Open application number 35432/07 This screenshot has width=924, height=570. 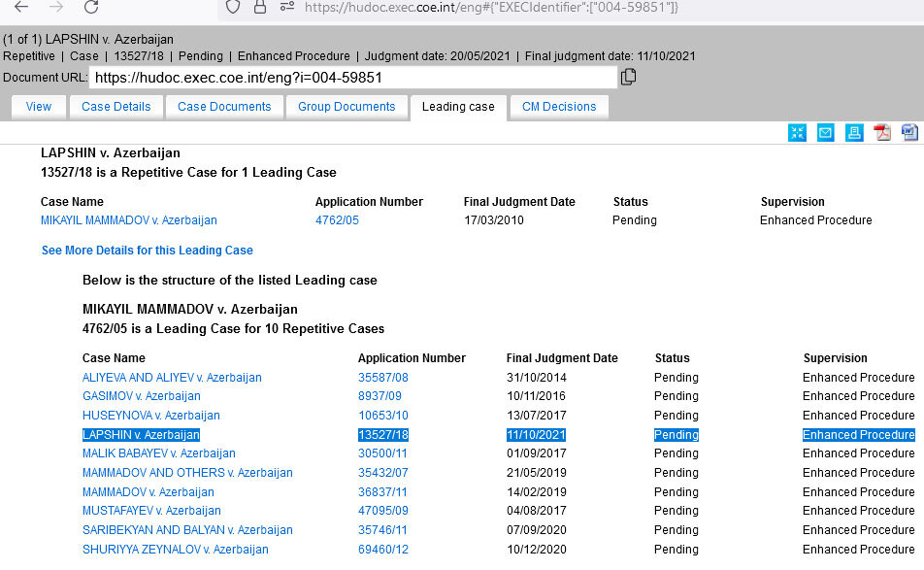[383, 472]
